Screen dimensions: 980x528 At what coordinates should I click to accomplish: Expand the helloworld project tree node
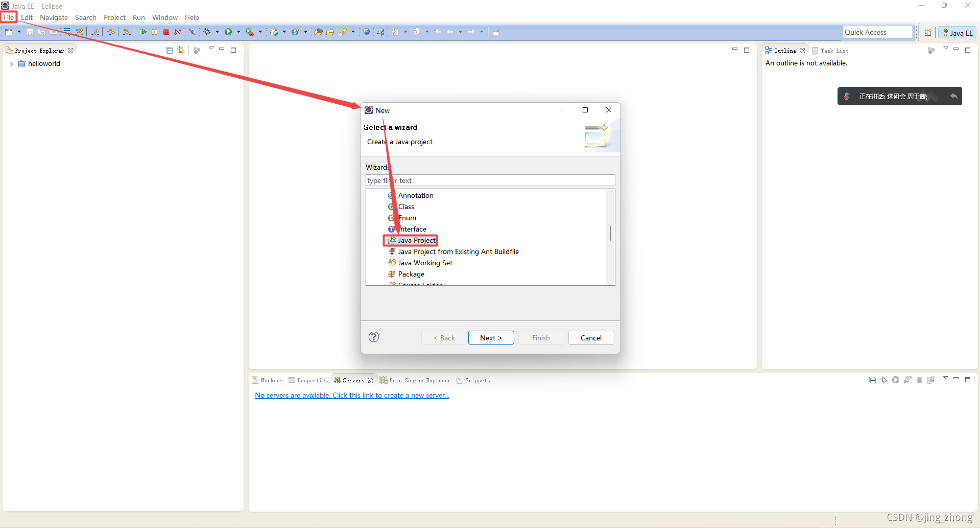click(x=11, y=64)
